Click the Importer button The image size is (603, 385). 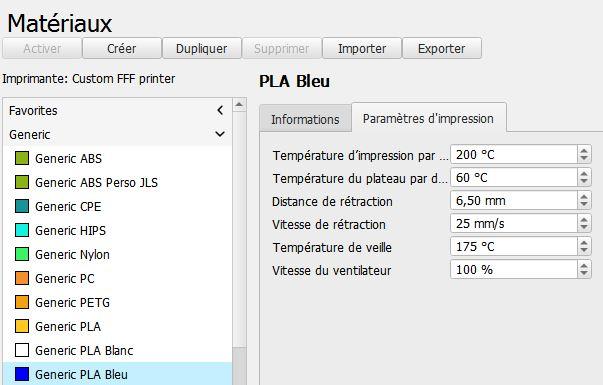click(362, 48)
